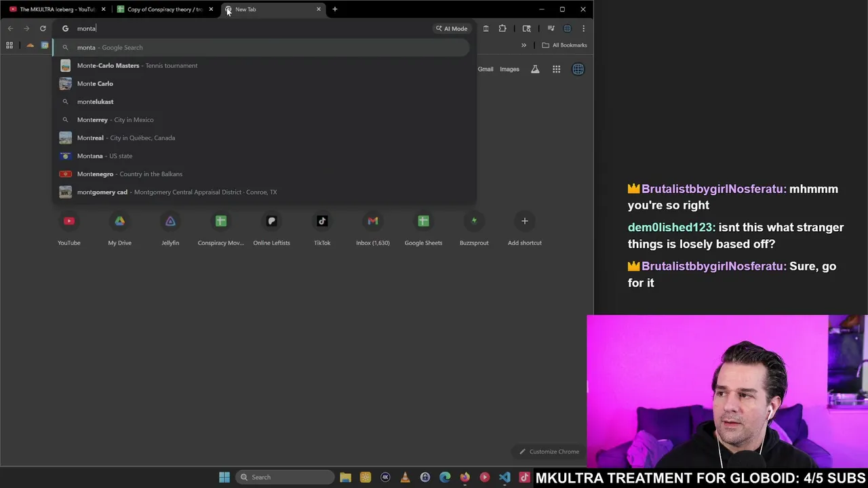This screenshot has width=868, height=488.
Task: Launch VLC from the taskbar
Action: pos(405,477)
